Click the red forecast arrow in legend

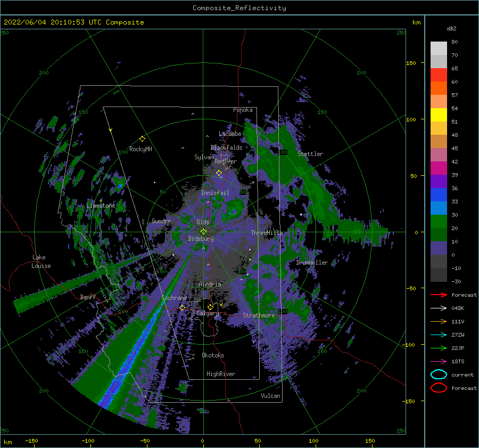439,295
